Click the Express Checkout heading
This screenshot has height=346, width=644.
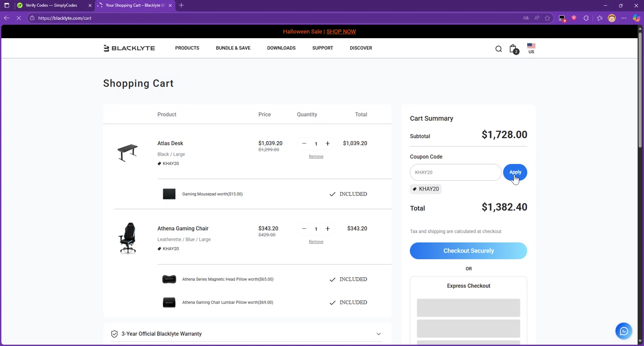(468, 286)
